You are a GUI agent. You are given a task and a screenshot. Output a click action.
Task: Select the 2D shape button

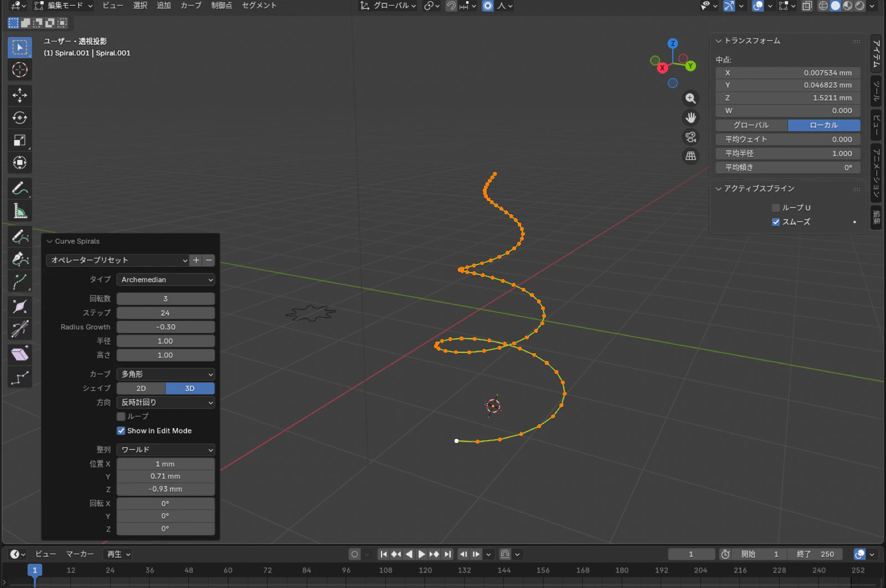point(141,389)
